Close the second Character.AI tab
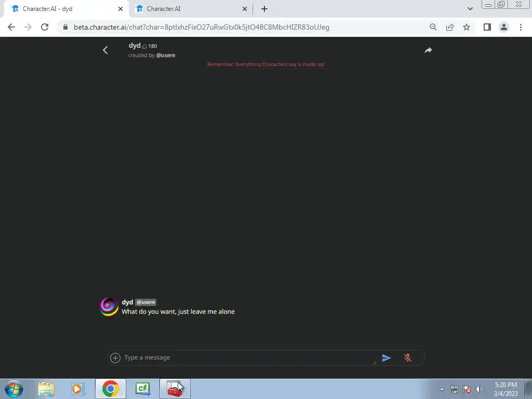Image resolution: width=532 pixels, height=399 pixels. [x=245, y=9]
